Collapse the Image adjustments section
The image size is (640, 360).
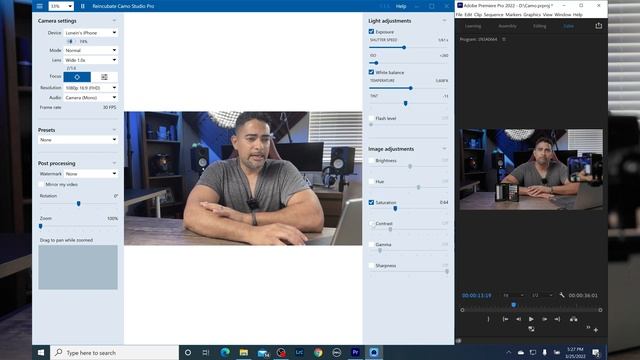click(x=444, y=149)
